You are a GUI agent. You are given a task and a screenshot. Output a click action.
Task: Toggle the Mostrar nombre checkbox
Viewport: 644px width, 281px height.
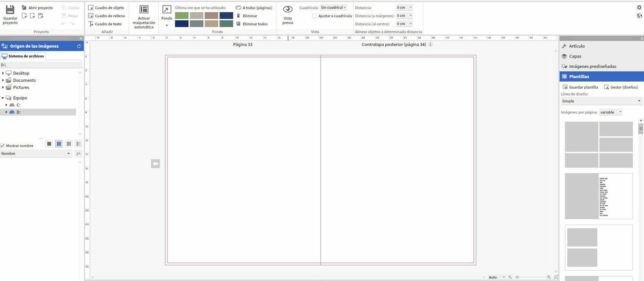3,146
